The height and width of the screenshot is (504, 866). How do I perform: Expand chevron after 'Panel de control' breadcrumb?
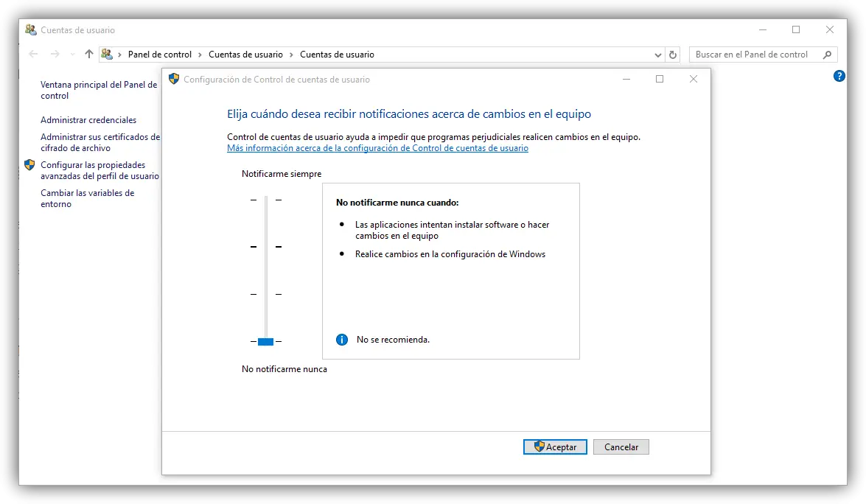(x=200, y=55)
